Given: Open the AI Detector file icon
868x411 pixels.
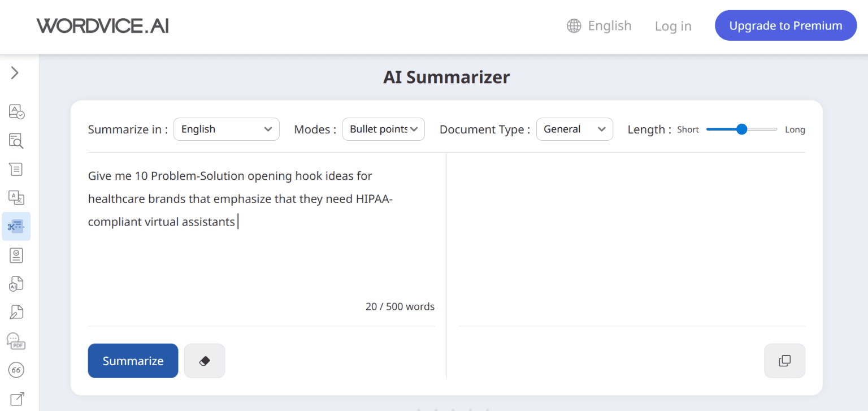Looking at the screenshot, I should (16, 284).
